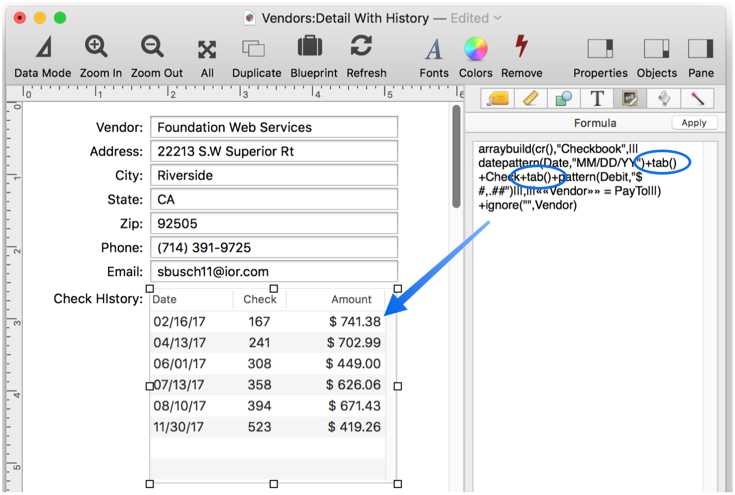Click the Remove lightning bolt icon
Viewport: 735px width, 495px height.
[x=521, y=48]
